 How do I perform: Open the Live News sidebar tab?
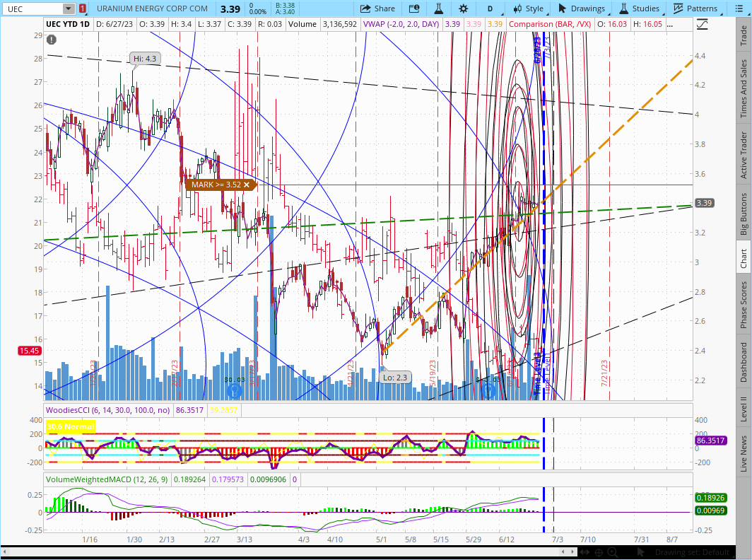point(744,453)
